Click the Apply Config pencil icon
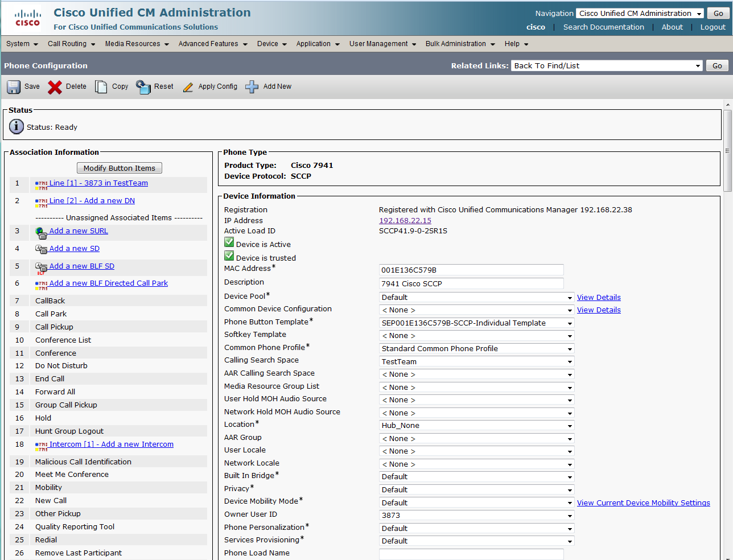Viewport: 733px width, 560px height. pyautogui.click(x=188, y=87)
